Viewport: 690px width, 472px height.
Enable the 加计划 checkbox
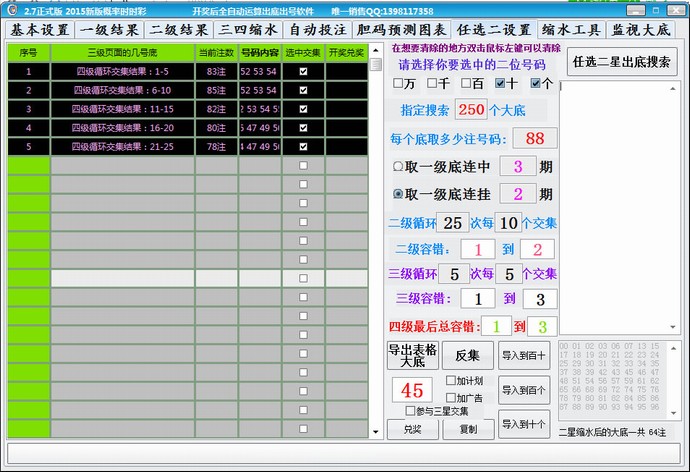448,381
